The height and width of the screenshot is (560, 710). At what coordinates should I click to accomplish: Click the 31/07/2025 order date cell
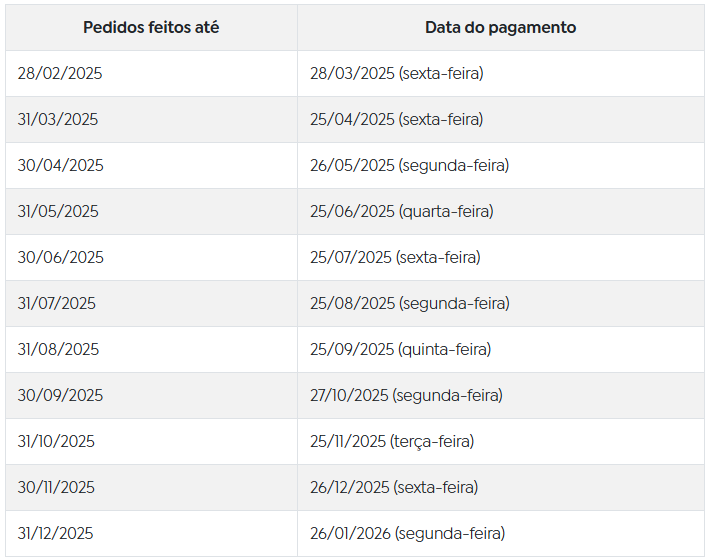tap(151, 303)
